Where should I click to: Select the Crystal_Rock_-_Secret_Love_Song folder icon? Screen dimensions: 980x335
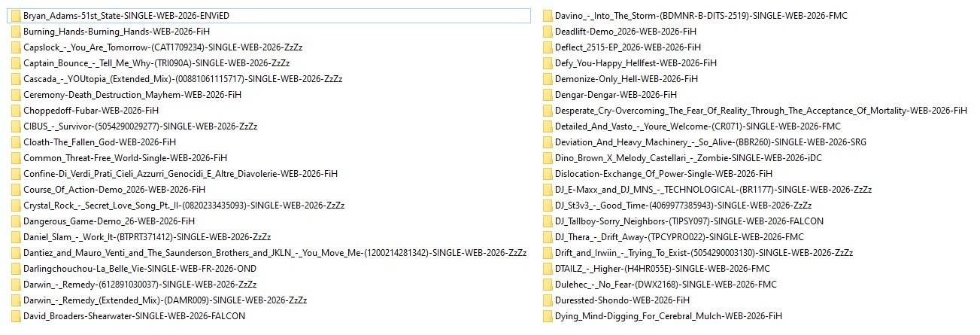(16, 205)
